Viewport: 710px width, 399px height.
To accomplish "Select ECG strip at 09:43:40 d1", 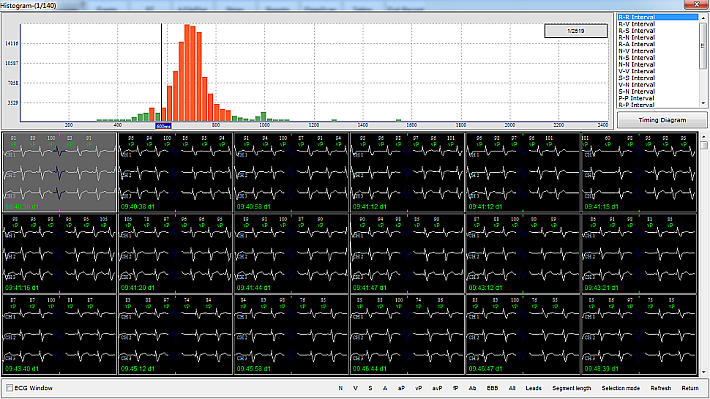I will pos(59,335).
